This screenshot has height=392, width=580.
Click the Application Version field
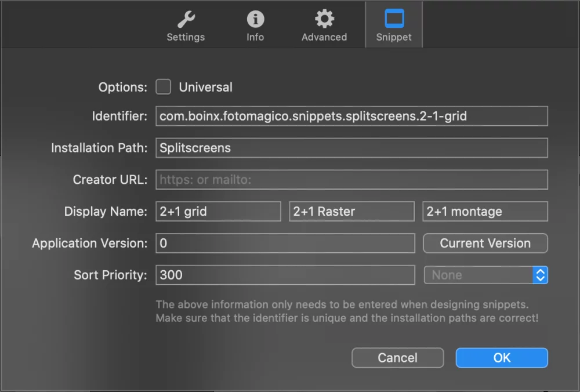[x=285, y=244]
